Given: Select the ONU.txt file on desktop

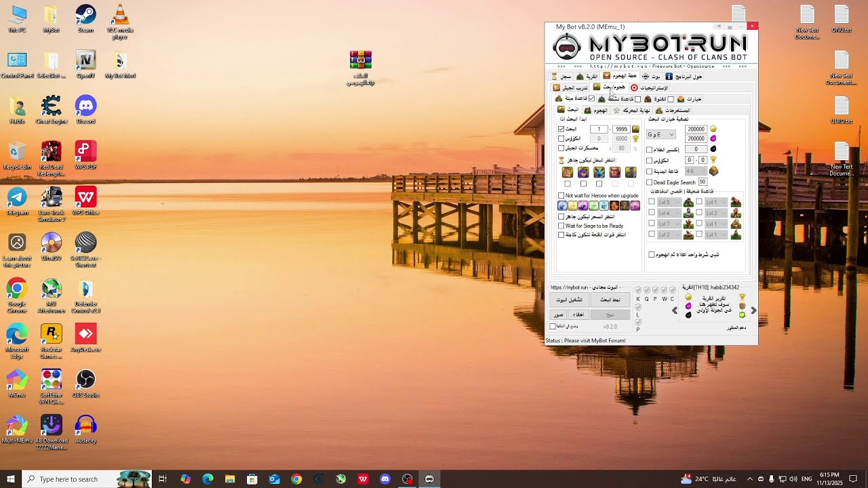Looking at the screenshot, I should coord(842,19).
